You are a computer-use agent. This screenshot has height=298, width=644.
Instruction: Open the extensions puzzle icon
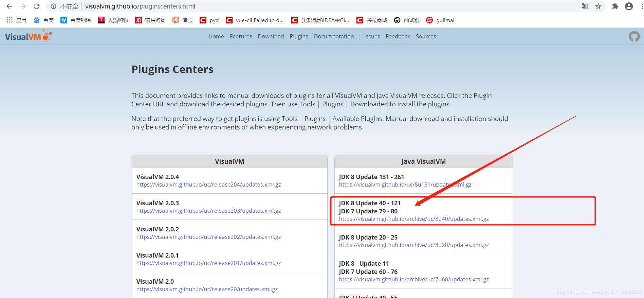[615, 6]
